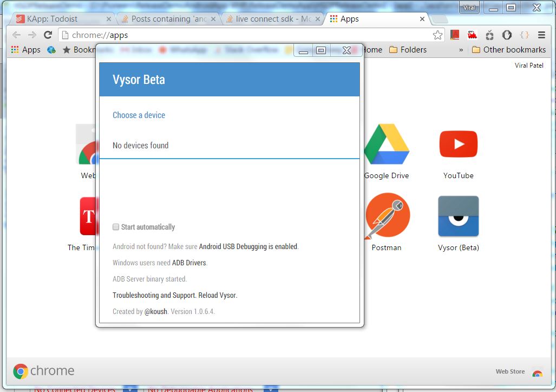Maximize the Vysor Beta window
The image size is (556, 392).
tap(321, 51)
